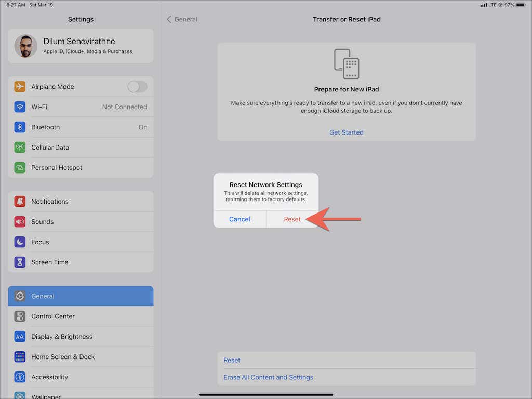Screen dimensions: 532x399
Task: Open Bluetooth settings icon
Action: 20,127
